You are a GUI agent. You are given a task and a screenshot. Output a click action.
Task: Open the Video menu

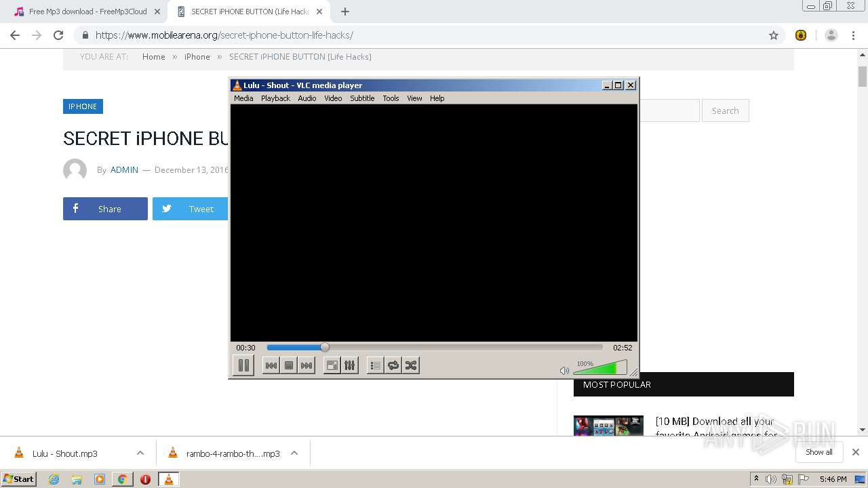[333, 98]
